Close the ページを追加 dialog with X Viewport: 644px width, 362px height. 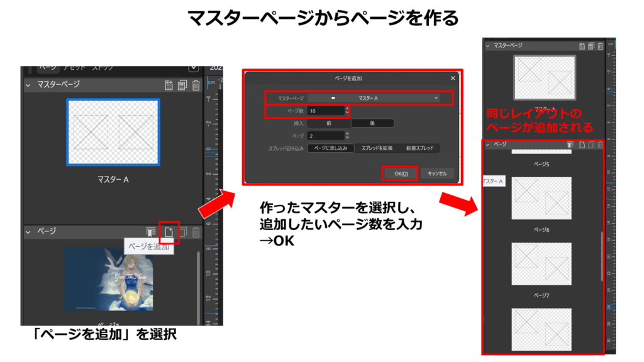pos(452,78)
